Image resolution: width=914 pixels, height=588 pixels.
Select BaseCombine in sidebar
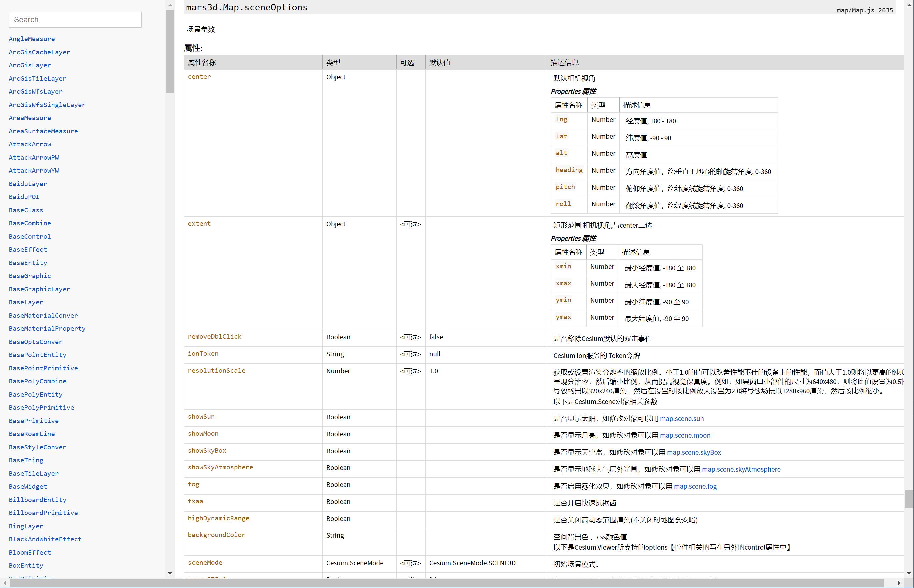pyautogui.click(x=30, y=223)
